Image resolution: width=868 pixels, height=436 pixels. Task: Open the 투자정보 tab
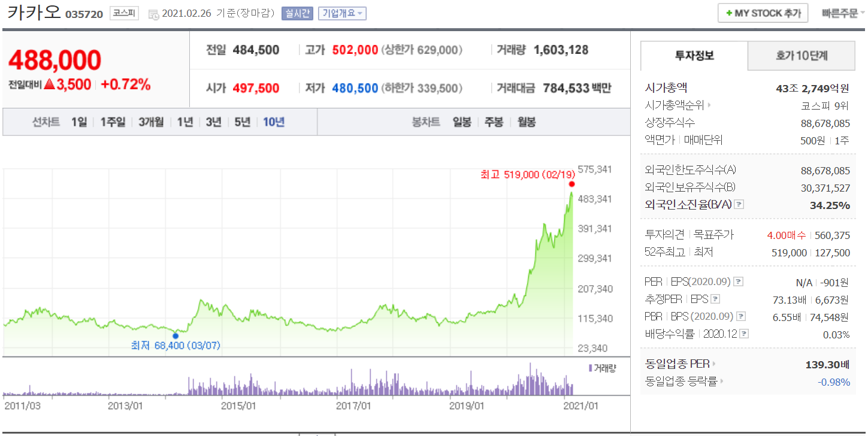click(694, 56)
